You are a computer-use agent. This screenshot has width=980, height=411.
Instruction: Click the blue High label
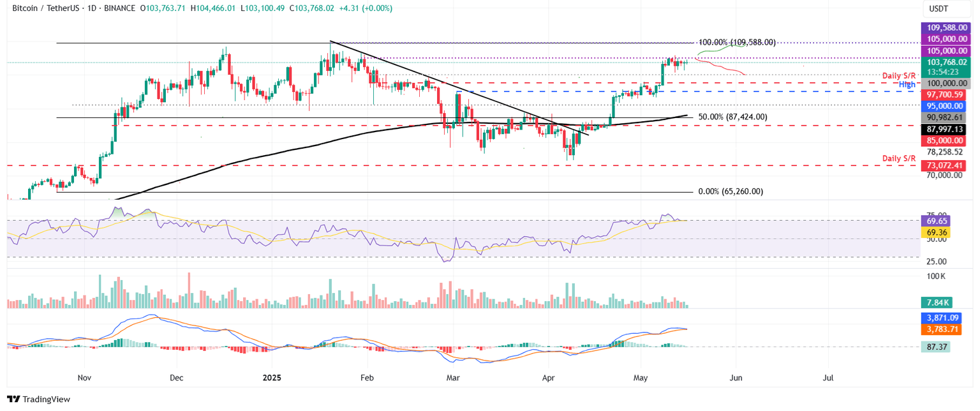[x=907, y=84]
